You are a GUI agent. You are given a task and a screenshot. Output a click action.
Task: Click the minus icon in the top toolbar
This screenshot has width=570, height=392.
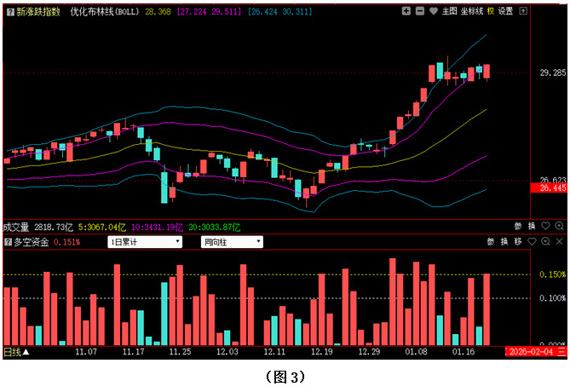[x=419, y=11]
